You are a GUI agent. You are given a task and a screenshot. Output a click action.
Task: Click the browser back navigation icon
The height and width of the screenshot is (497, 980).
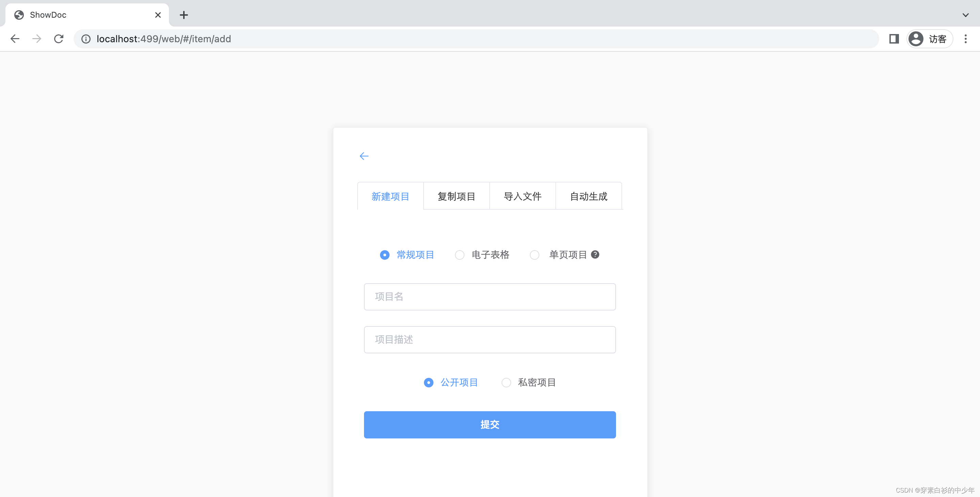click(x=15, y=39)
